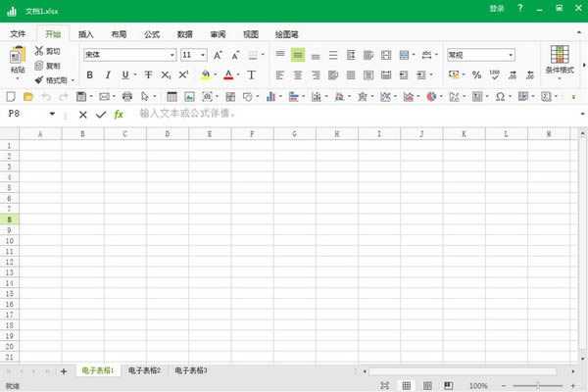
Task: Cancel entry with the X in formula bar
Action: (83, 115)
